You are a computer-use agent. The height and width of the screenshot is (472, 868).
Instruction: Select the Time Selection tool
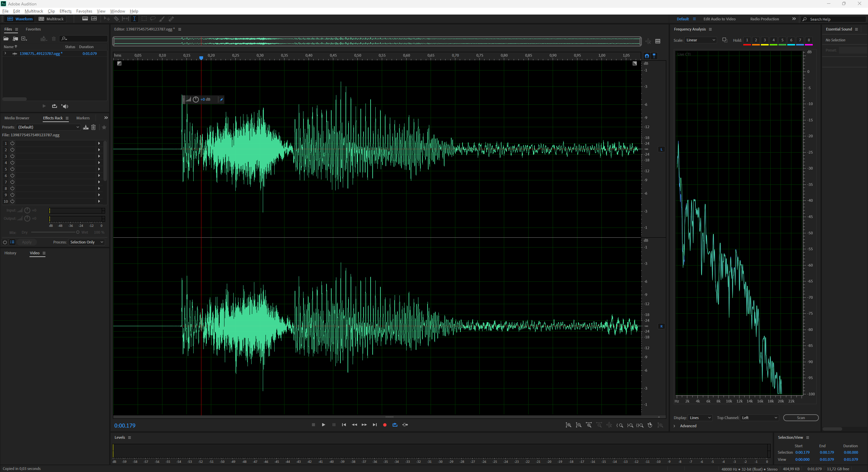[x=134, y=19]
